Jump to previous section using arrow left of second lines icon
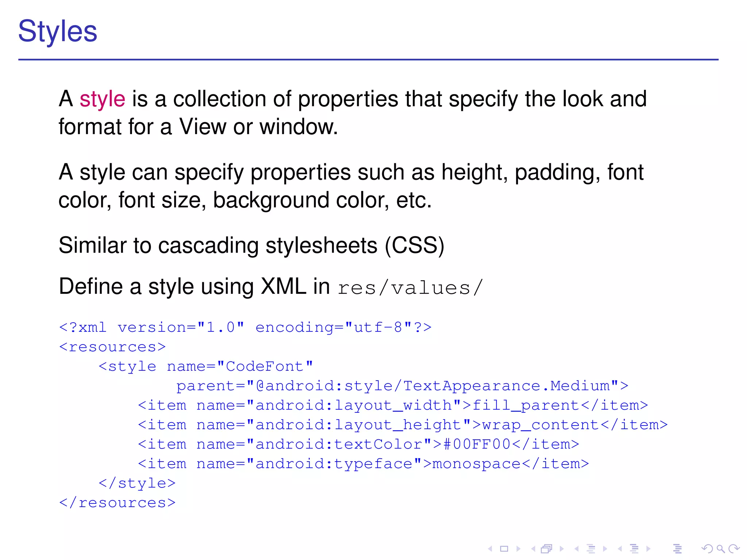Screen dimensions: 747x560 coord(620,548)
